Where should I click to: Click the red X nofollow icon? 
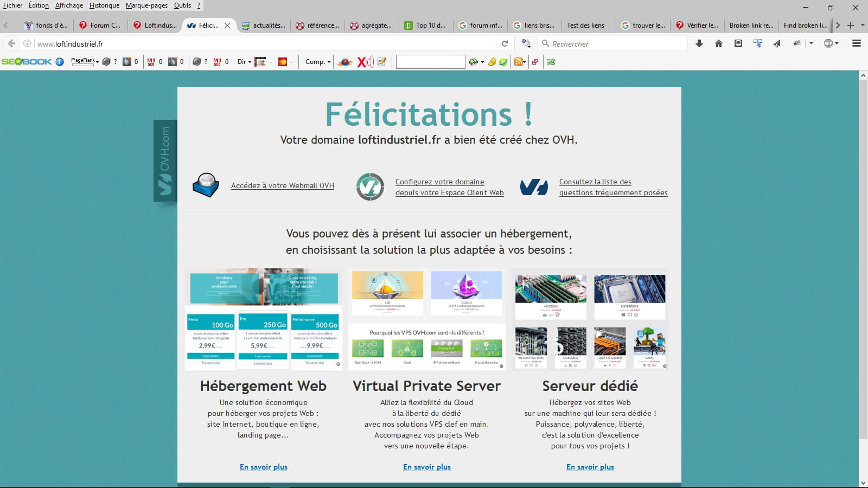point(365,62)
